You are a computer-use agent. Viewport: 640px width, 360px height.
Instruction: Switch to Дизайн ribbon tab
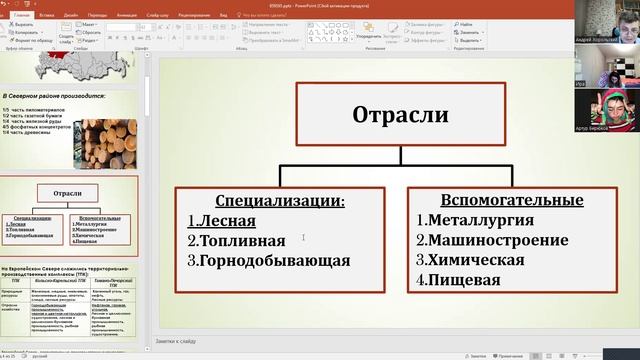[x=71, y=15]
